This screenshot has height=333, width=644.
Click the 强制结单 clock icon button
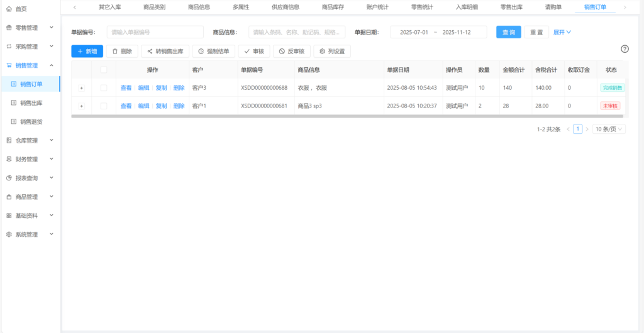click(x=213, y=52)
